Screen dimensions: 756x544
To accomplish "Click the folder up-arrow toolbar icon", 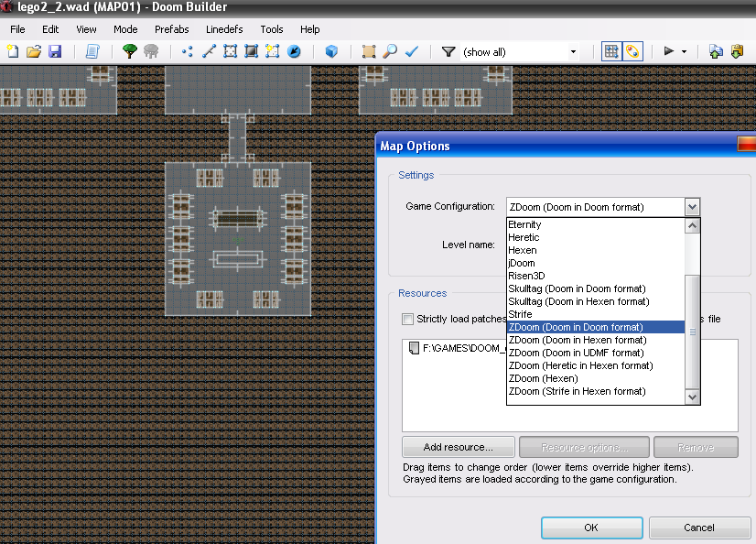I will tap(716, 51).
